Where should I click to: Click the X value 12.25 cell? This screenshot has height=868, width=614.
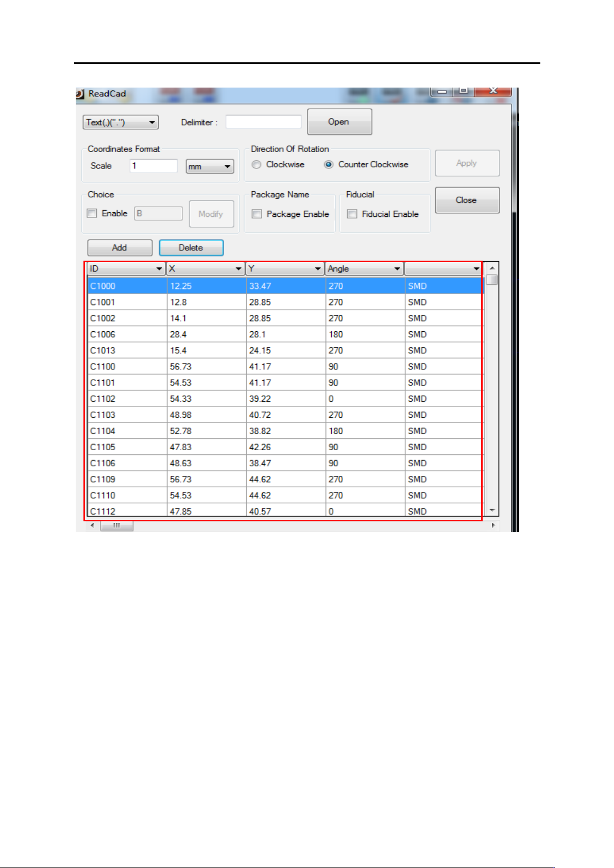[207, 286]
